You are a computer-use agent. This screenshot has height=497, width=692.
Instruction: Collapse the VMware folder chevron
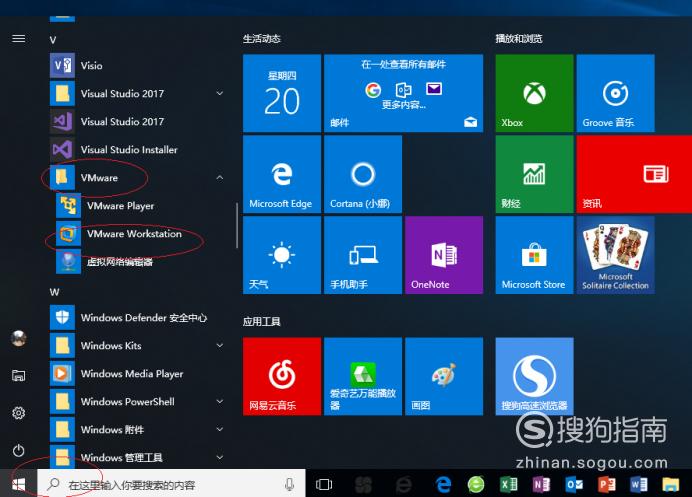point(219,177)
